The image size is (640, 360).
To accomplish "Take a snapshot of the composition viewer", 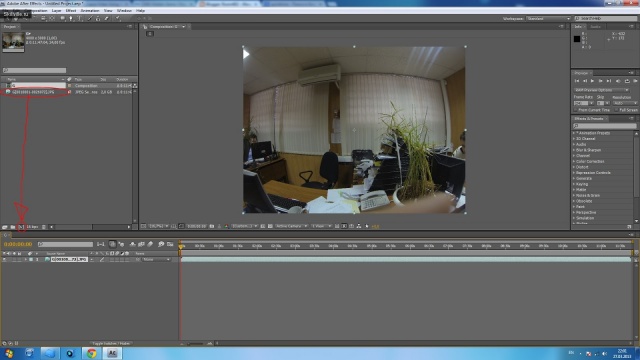I will [211, 226].
